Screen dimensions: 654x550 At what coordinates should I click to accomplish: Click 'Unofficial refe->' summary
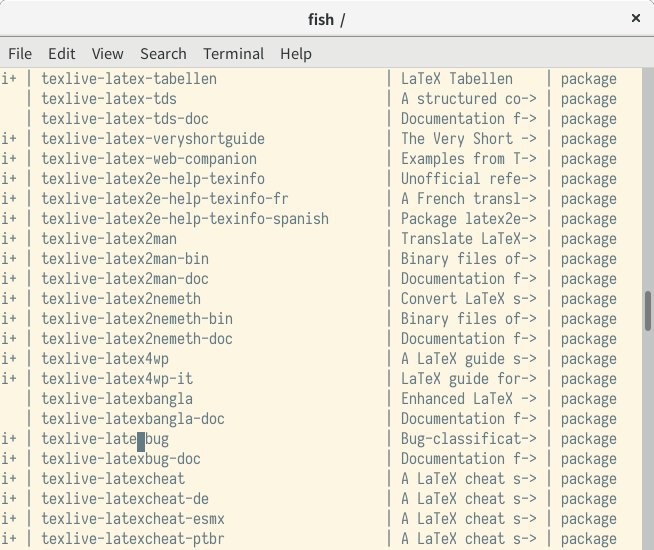point(469,179)
